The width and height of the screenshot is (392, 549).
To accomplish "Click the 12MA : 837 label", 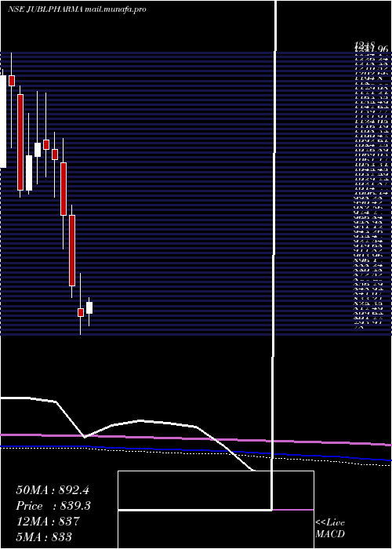I will click(48, 522).
